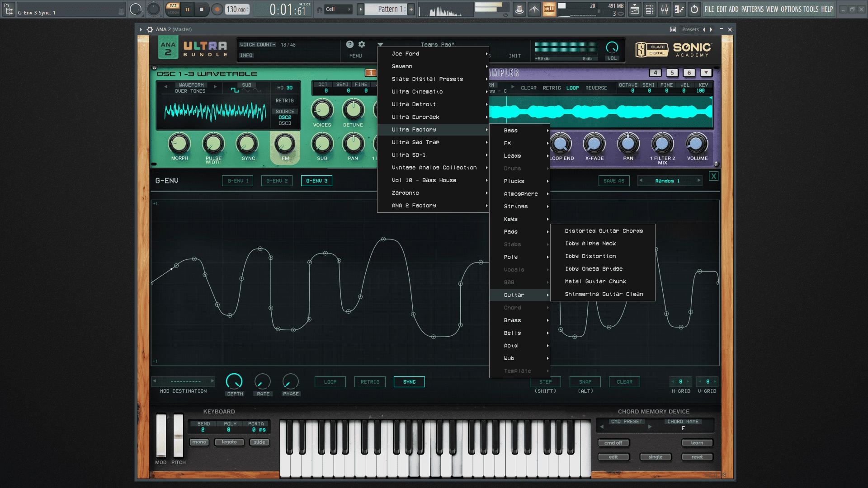Toggle the legato button

coord(229,442)
